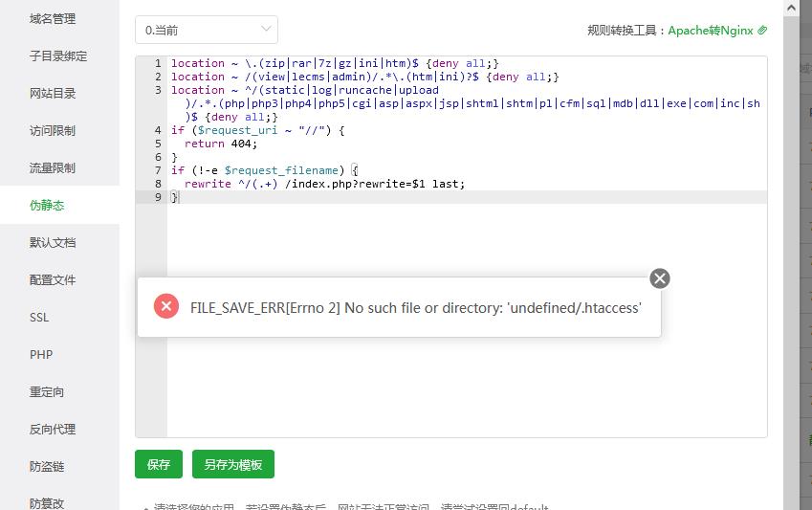Open the 流量限制 tab

[x=53, y=168]
